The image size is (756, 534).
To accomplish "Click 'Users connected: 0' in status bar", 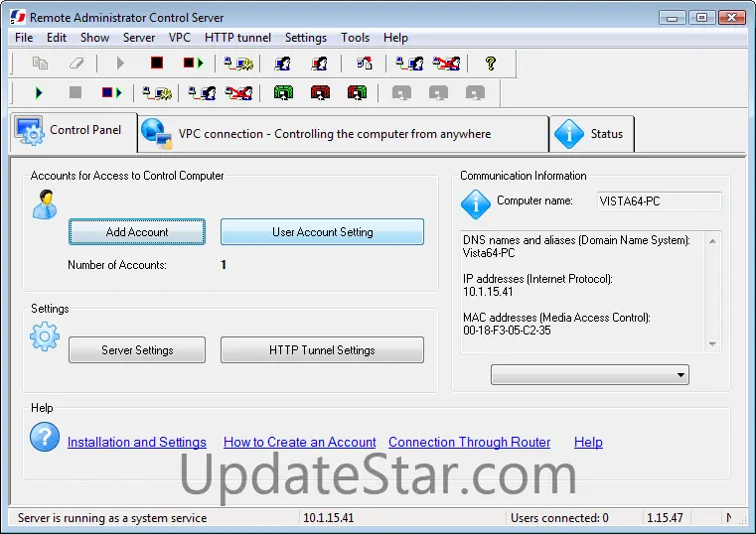I will click(x=559, y=518).
